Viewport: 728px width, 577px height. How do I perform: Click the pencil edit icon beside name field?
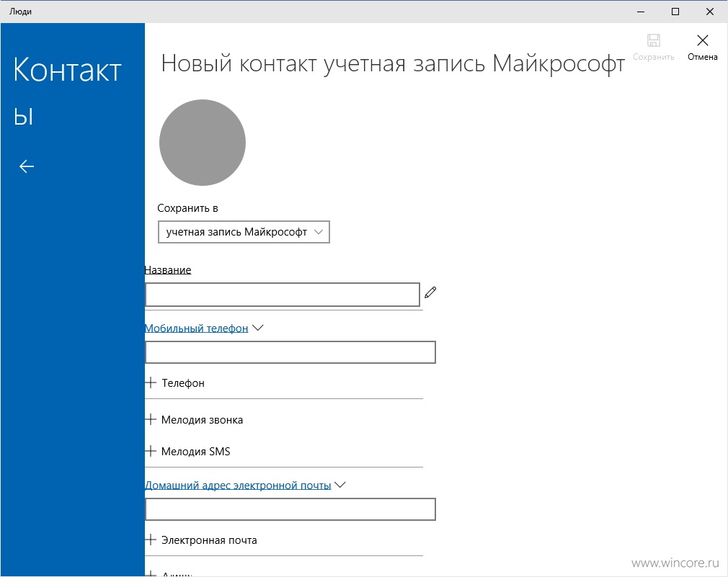click(x=430, y=292)
